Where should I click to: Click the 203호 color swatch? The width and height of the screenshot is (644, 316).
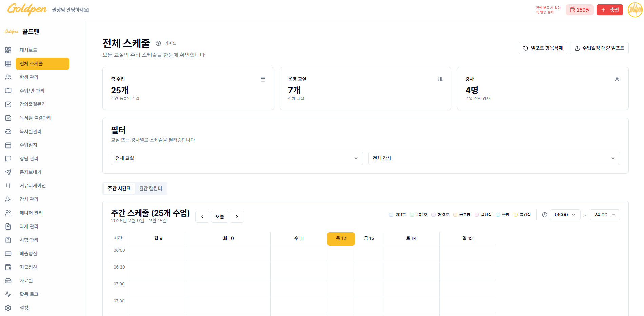click(x=434, y=214)
